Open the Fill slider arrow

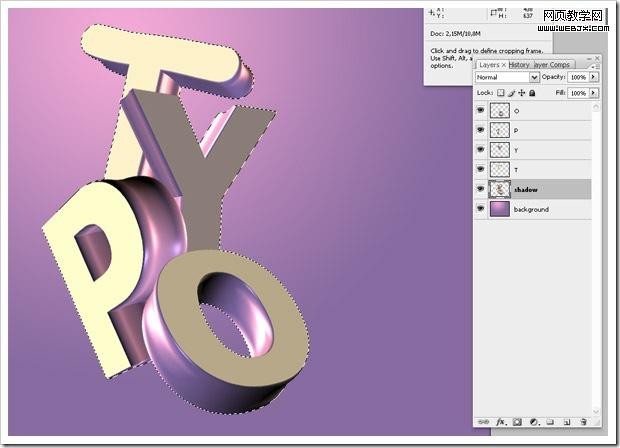click(593, 93)
